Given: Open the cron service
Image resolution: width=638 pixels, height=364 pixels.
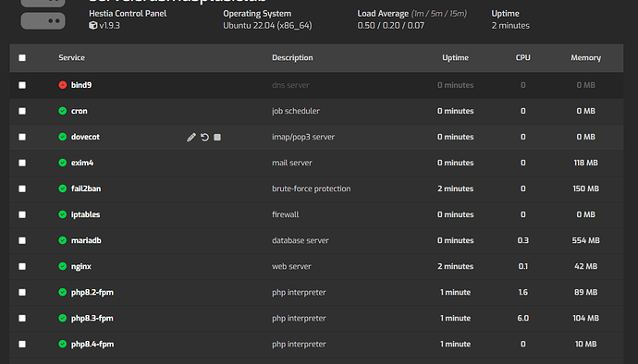Looking at the screenshot, I should [80, 111].
